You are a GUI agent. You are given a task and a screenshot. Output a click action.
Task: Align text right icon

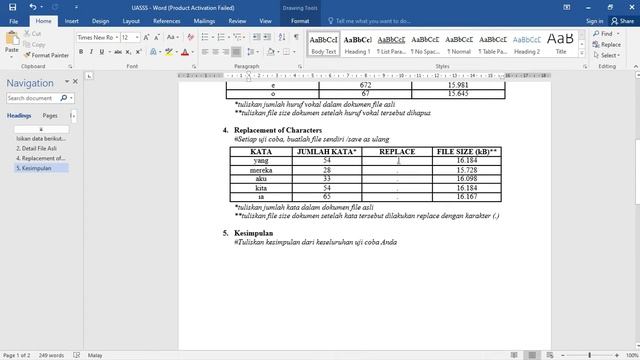pos(226,52)
